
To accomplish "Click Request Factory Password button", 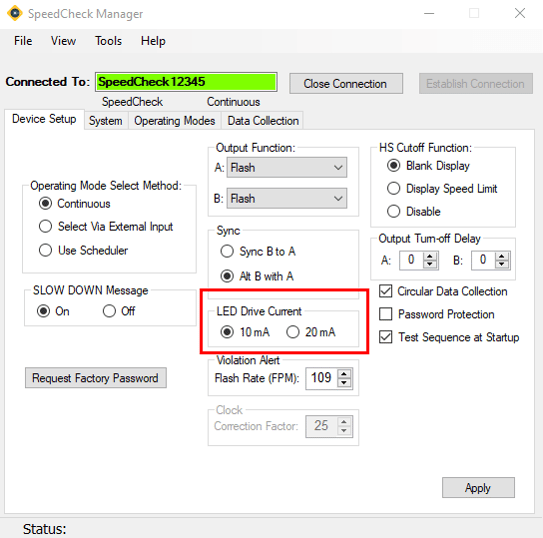I will [96, 378].
